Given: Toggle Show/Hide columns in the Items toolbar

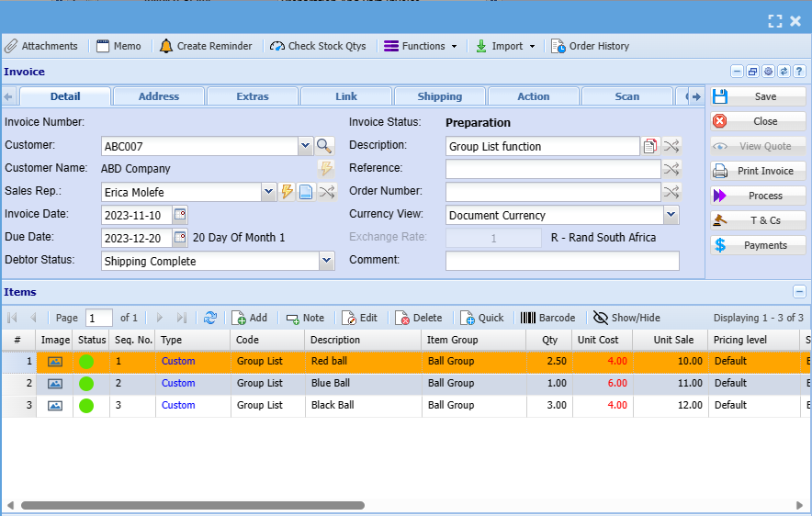Looking at the screenshot, I should [626, 318].
